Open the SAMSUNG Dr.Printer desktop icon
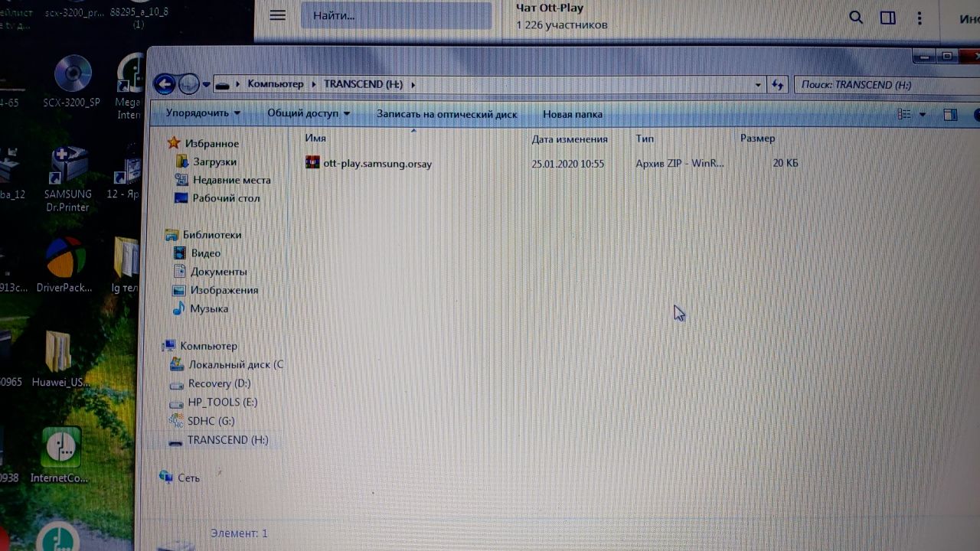Image resolution: width=980 pixels, height=551 pixels. click(x=67, y=180)
